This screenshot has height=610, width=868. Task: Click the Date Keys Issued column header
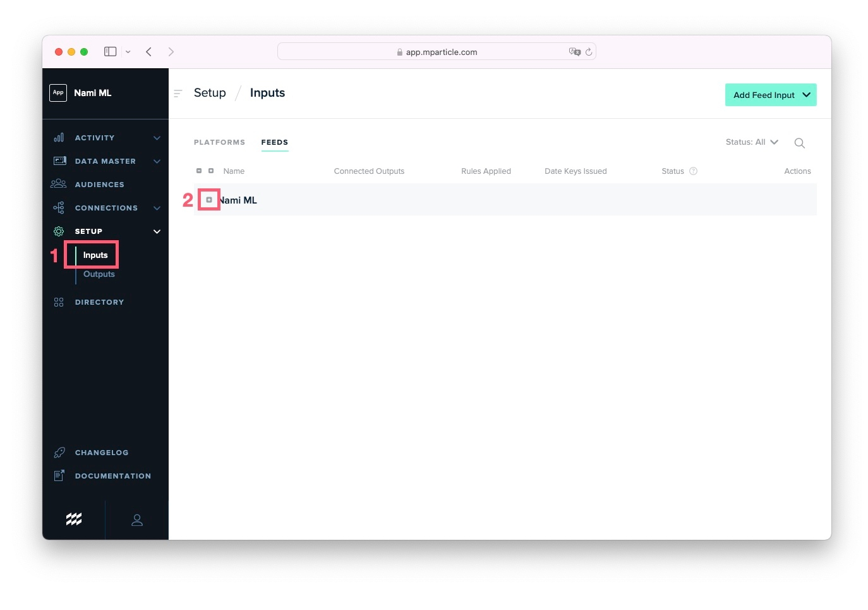(x=576, y=171)
